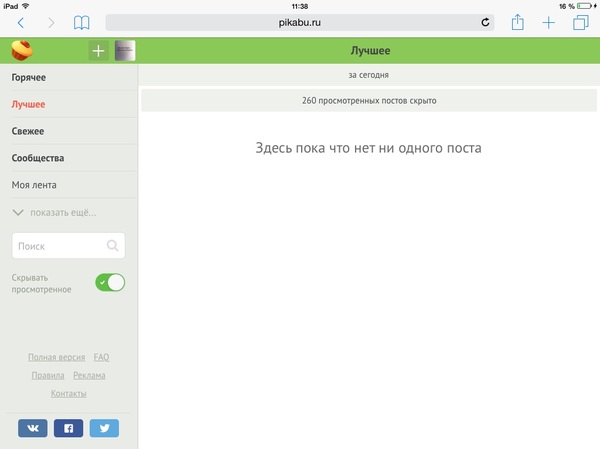Share via VK social button
This screenshot has height=449, width=600.
coord(33,428)
